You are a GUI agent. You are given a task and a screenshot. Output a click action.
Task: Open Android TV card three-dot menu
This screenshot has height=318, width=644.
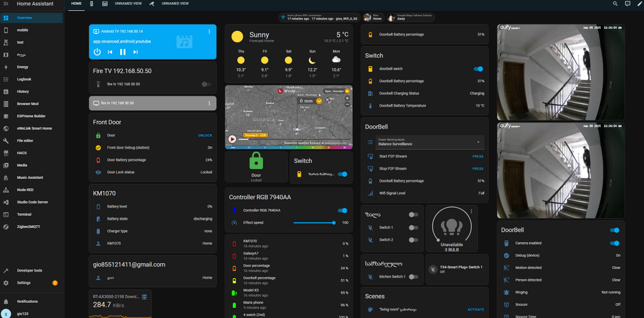point(209,31)
